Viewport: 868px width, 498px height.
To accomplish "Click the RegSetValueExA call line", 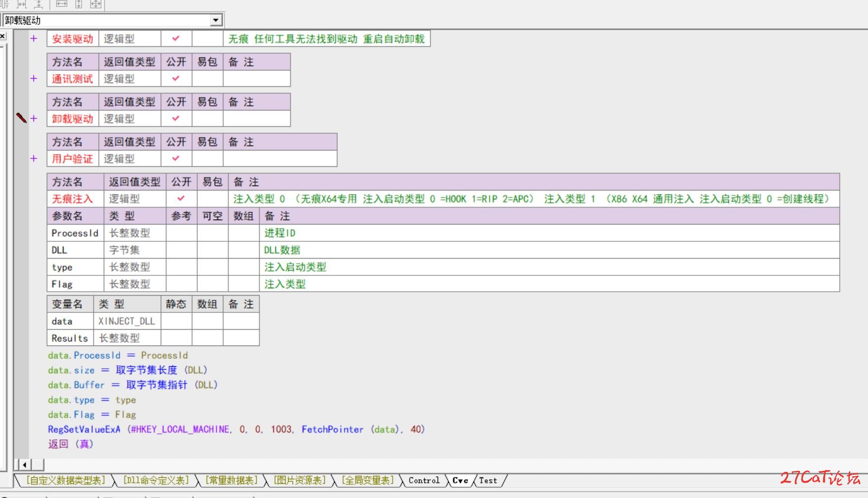I will [236, 429].
